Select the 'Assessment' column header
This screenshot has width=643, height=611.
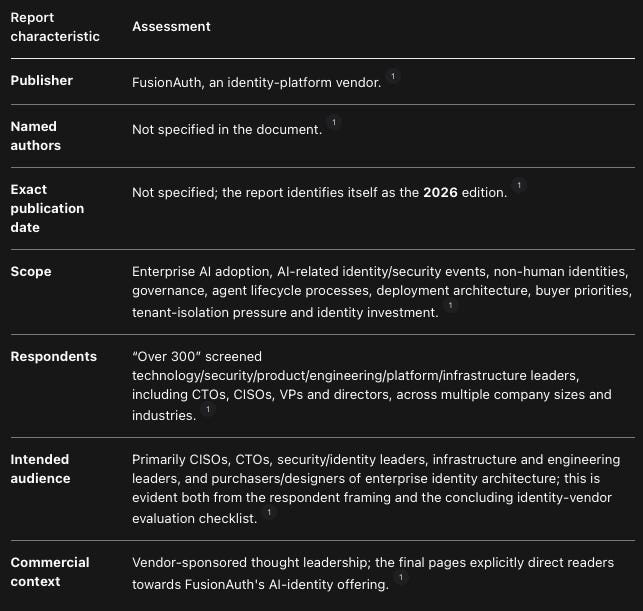tap(171, 27)
